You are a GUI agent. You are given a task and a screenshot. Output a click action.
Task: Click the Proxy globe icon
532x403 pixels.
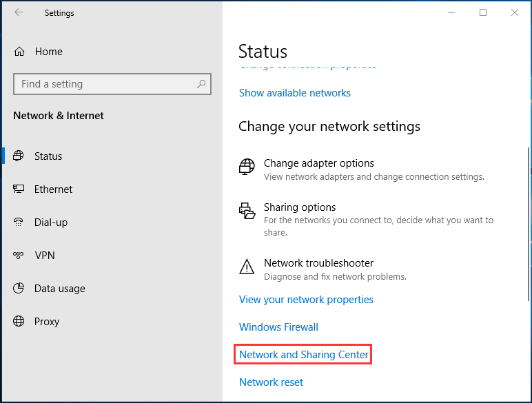[19, 321]
